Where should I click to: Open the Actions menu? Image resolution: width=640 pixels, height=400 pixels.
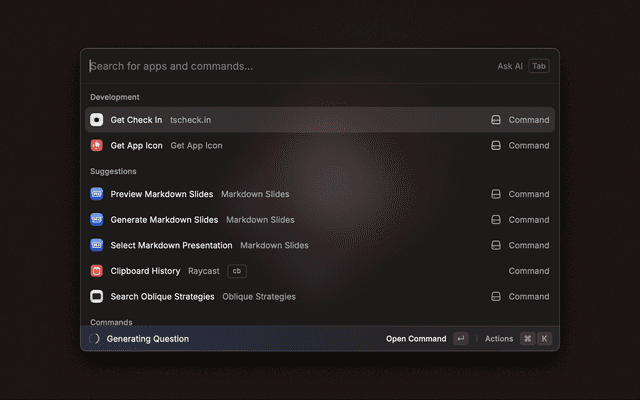click(499, 339)
